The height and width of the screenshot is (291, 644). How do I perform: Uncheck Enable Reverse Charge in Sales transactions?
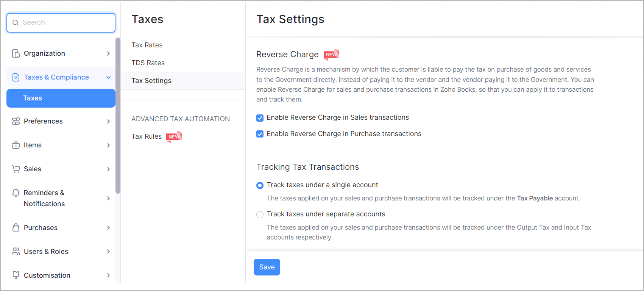[260, 118]
